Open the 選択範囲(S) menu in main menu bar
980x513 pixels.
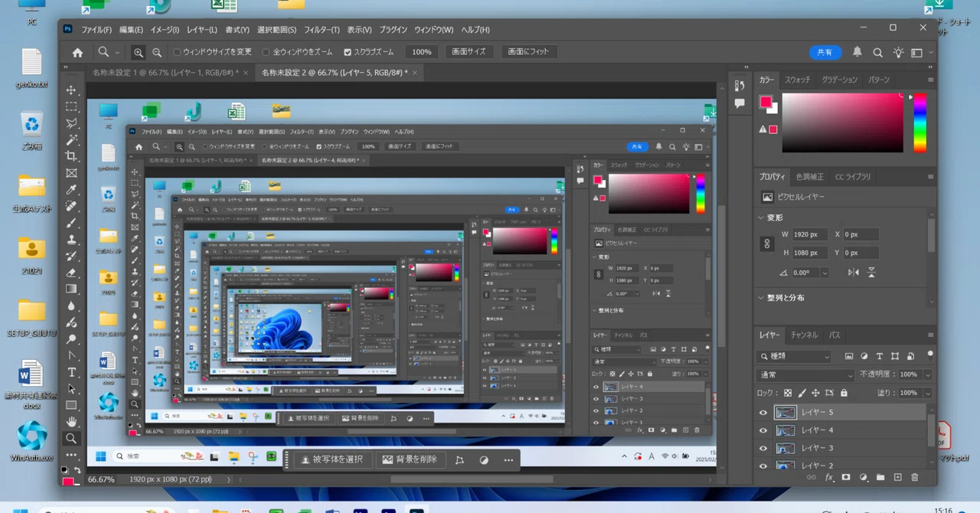276,29
